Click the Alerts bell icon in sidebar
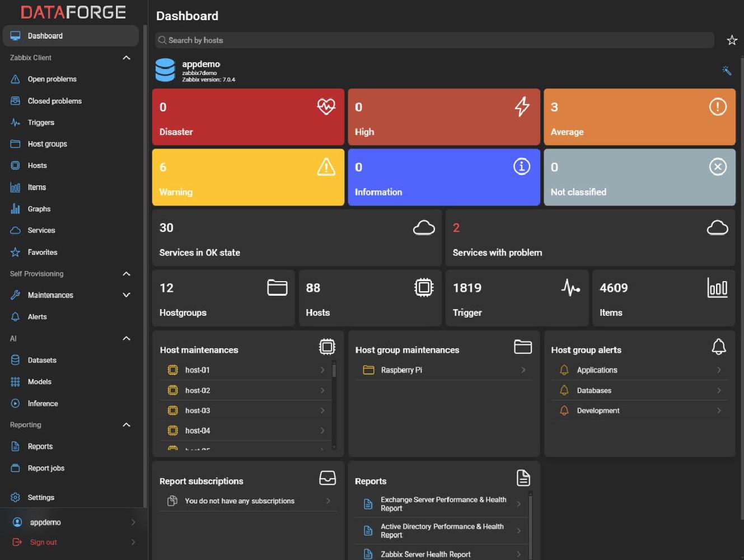The image size is (744, 560). 15,316
